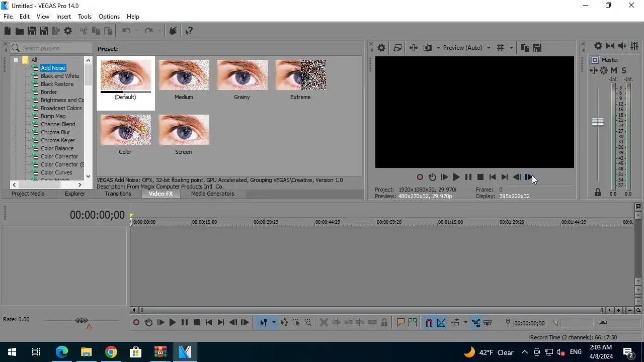
Task: Click plug-in list horizontal scroll right arrow
Action: click(x=79, y=185)
